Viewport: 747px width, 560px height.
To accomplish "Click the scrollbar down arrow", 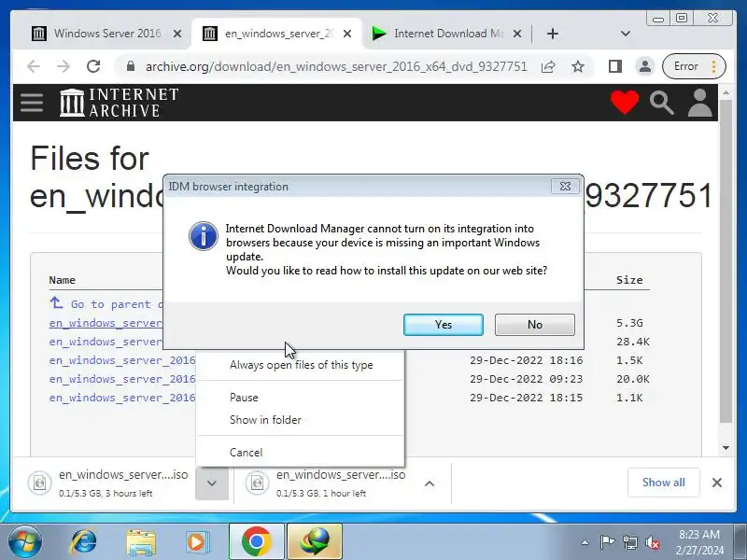I will [x=726, y=448].
